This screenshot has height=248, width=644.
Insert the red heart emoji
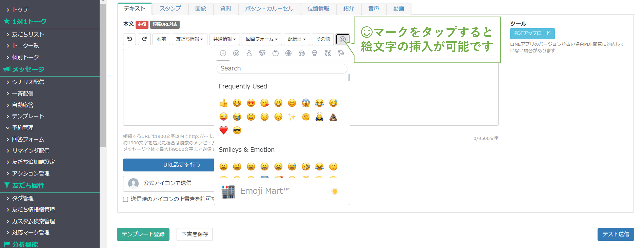point(223,130)
